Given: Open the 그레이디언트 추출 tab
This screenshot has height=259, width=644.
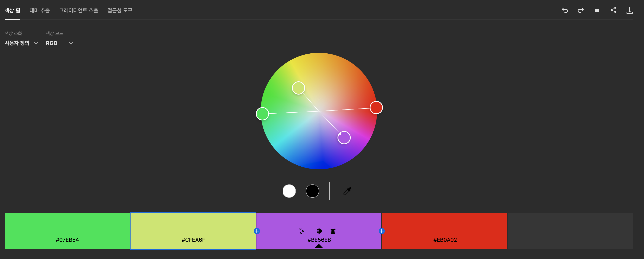Looking at the screenshot, I should pyautogui.click(x=78, y=10).
